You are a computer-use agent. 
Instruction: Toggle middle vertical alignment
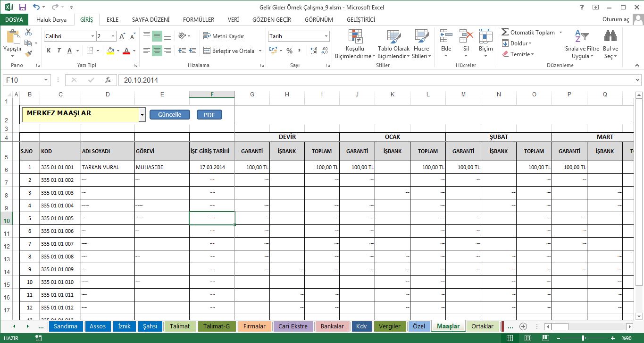point(157,36)
